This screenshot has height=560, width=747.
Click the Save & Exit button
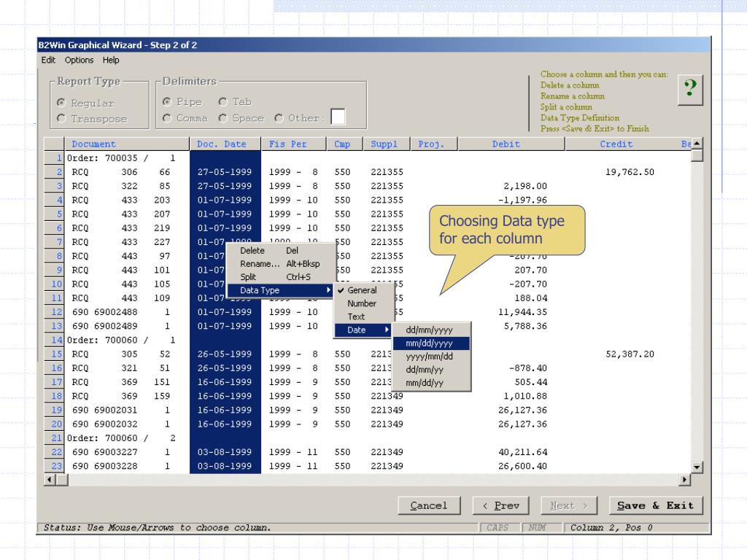pos(656,506)
